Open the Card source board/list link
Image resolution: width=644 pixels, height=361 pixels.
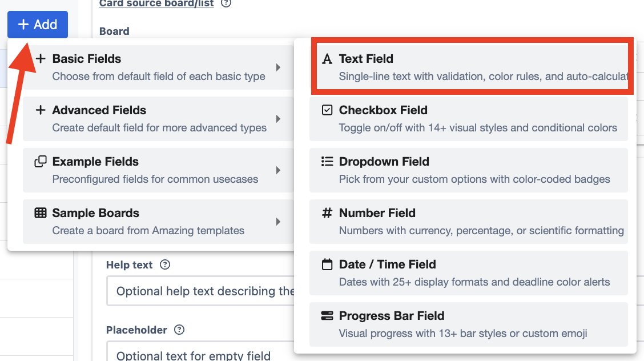click(156, 4)
